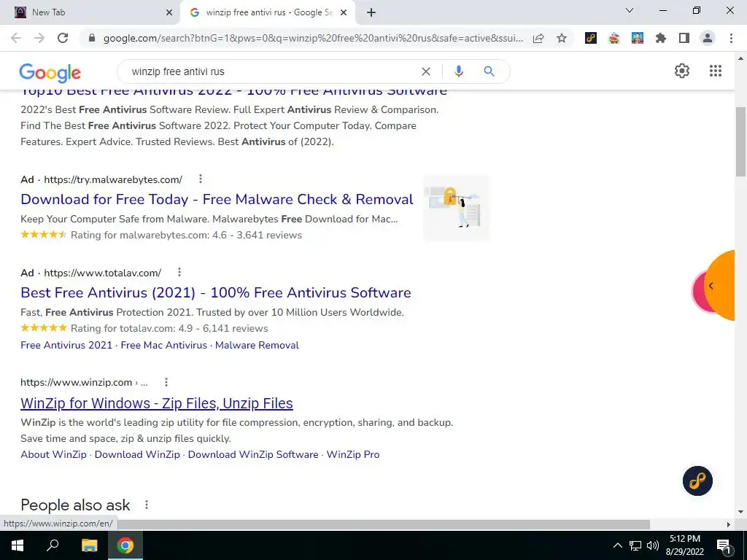The width and height of the screenshot is (747, 560).
Task: Open the Malware Removal sitelink
Action: point(257,345)
